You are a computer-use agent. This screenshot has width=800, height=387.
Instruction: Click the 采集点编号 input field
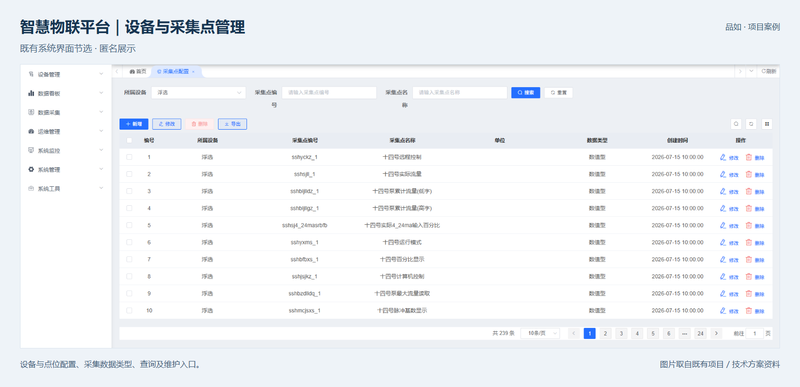click(x=329, y=93)
